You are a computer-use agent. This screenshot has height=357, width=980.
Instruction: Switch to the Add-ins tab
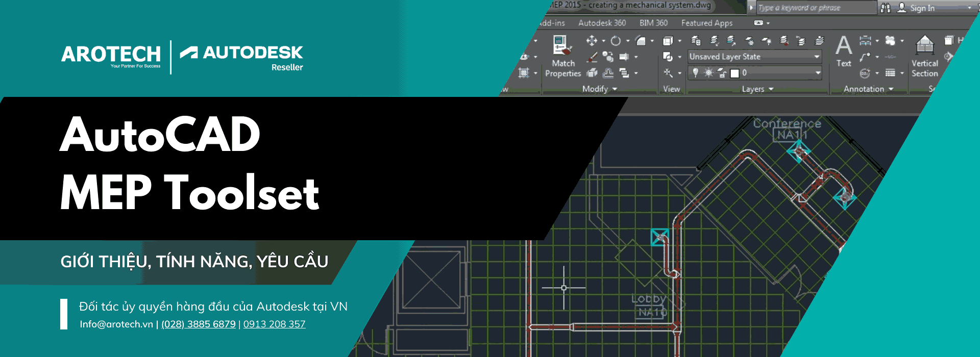click(552, 23)
